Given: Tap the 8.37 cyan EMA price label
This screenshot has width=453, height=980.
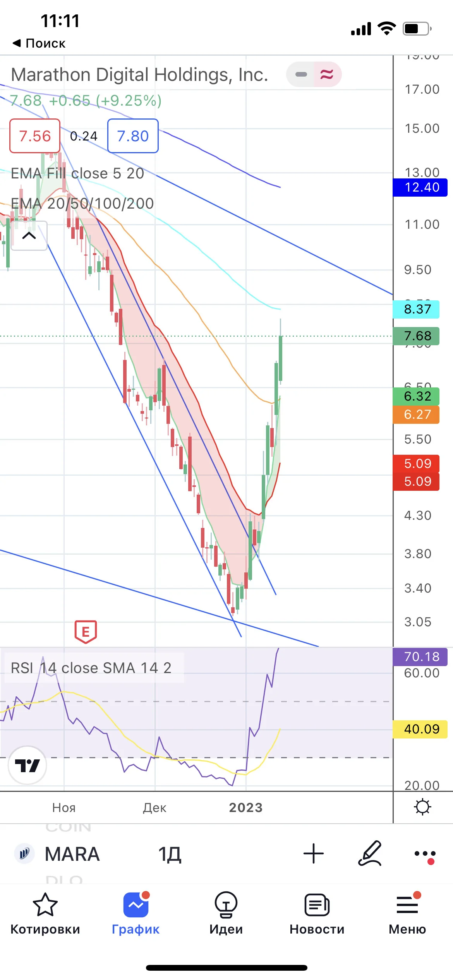Looking at the screenshot, I should (416, 309).
